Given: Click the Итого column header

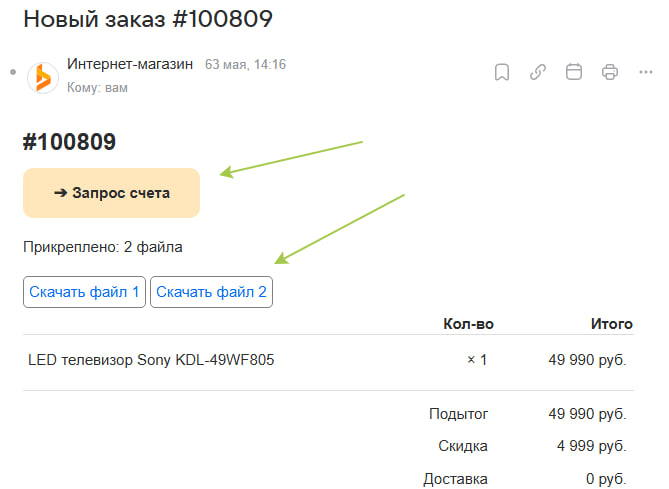Looking at the screenshot, I should 611,324.
